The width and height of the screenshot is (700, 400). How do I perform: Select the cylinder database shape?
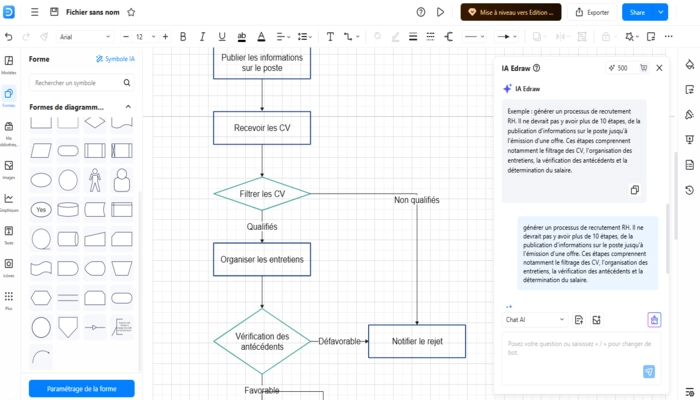[x=68, y=209]
